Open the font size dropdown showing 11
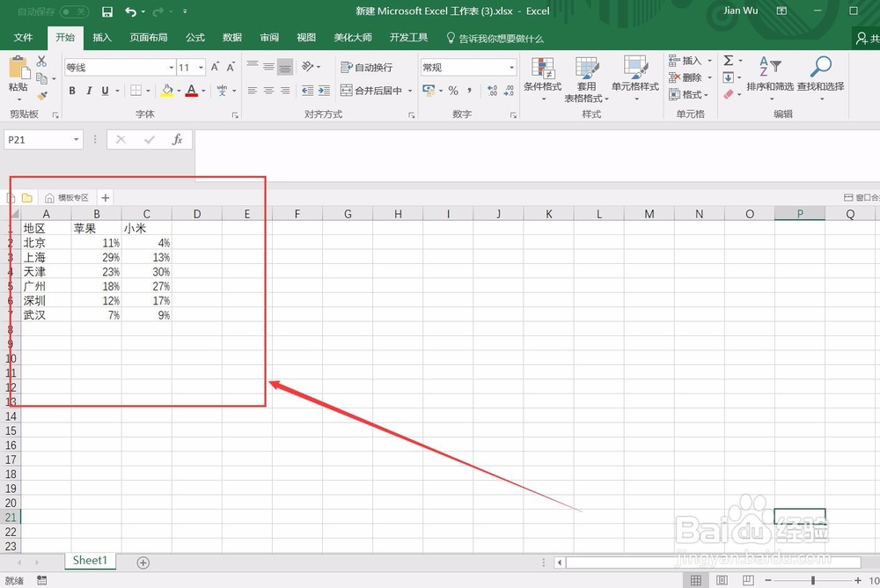Image resolution: width=880 pixels, height=588 pixels. tap(201, 68)
